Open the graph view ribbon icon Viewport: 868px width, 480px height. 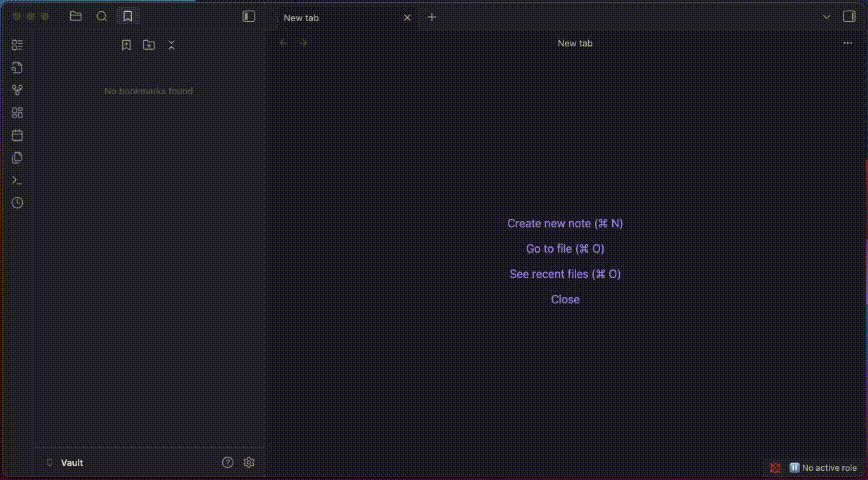coord(17,90)
